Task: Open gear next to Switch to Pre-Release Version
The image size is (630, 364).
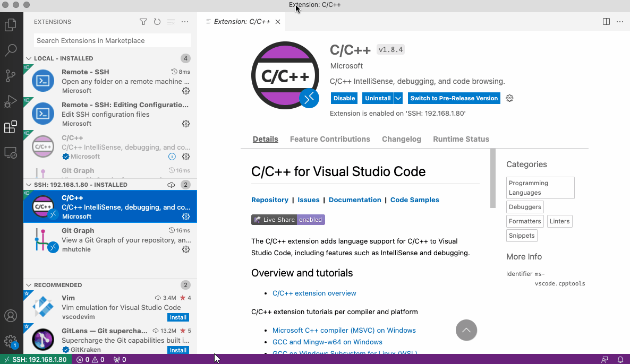Action: coord(509,98)
